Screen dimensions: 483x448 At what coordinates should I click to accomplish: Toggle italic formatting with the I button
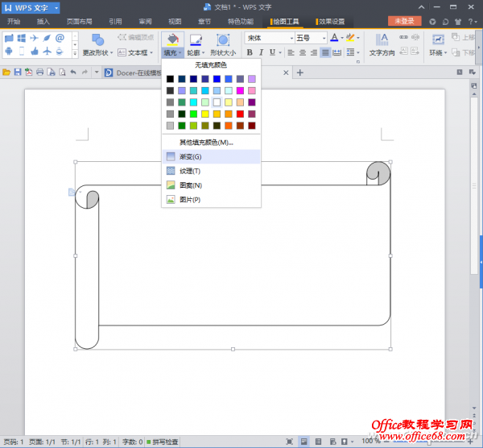click(261, 52)
